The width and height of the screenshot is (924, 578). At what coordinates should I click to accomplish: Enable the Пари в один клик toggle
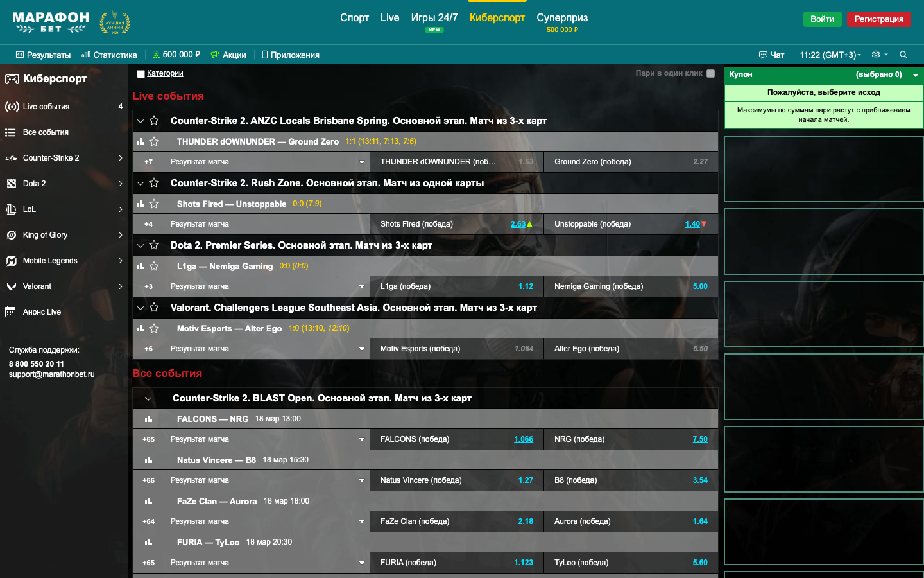click(710, 73)
